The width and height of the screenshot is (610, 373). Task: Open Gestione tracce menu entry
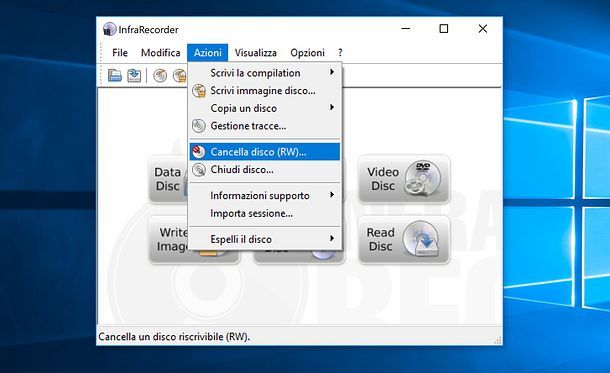tap(265, 126)
